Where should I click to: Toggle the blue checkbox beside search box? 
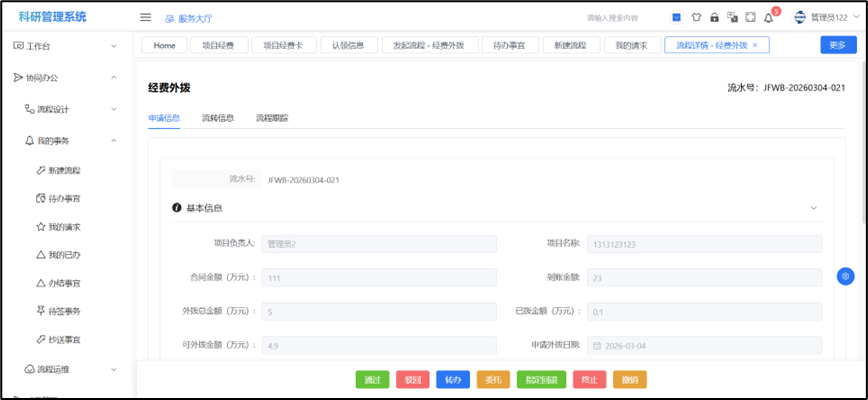[676, 17]
